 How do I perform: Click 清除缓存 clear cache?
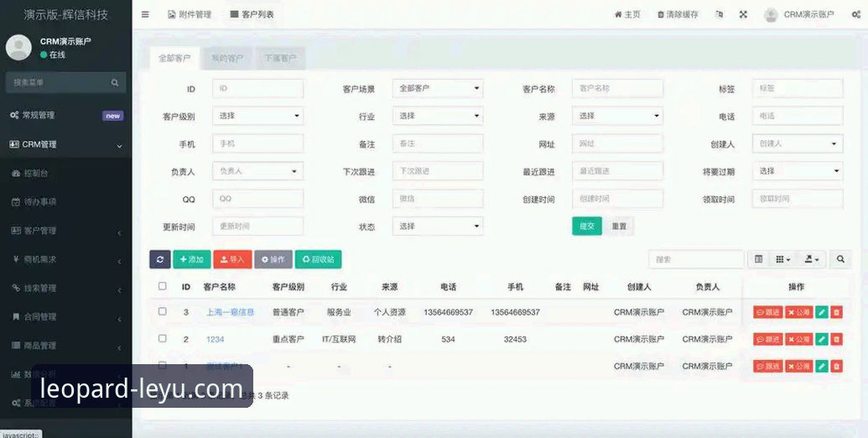click(678, 14)
